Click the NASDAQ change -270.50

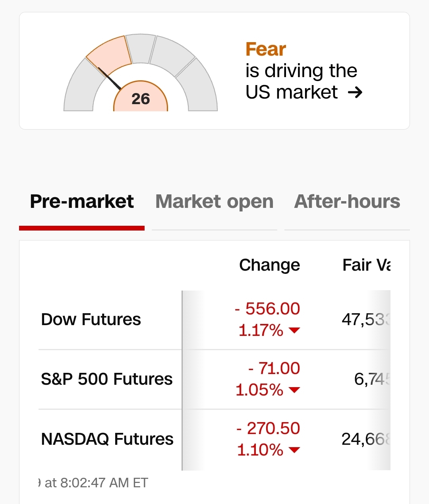tap(269, 428)
